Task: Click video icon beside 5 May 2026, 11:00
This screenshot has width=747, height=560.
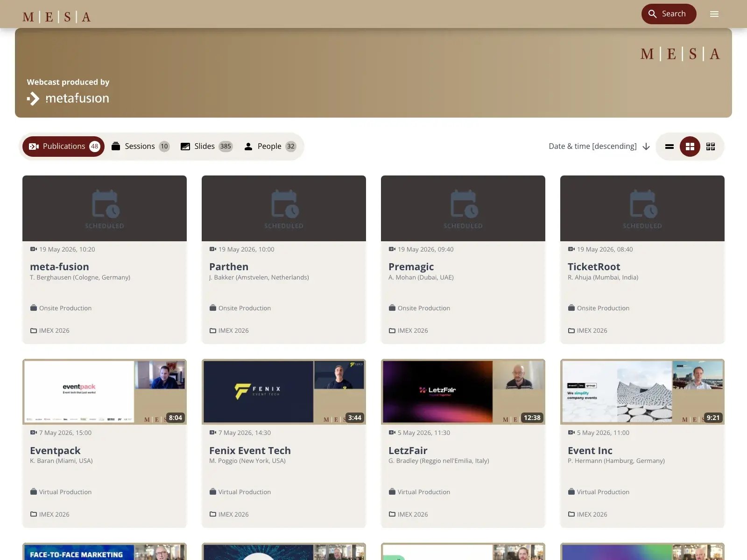Action: click(571, 433)
